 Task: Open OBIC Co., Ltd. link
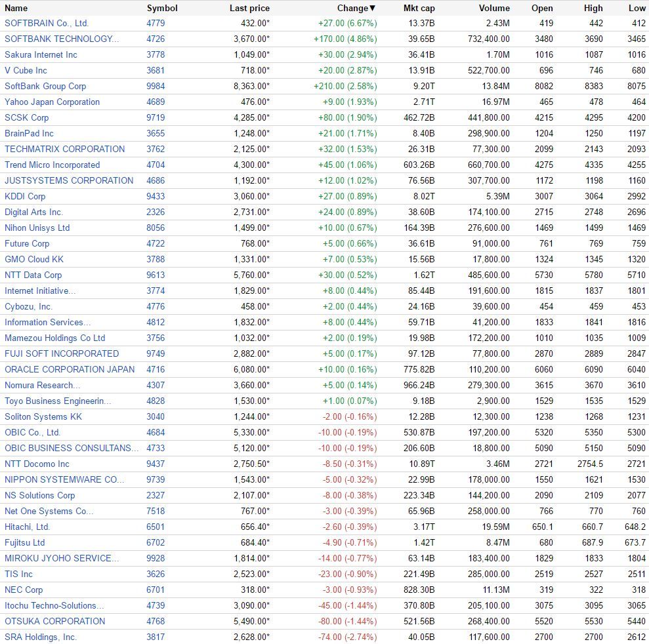[32, 432]
